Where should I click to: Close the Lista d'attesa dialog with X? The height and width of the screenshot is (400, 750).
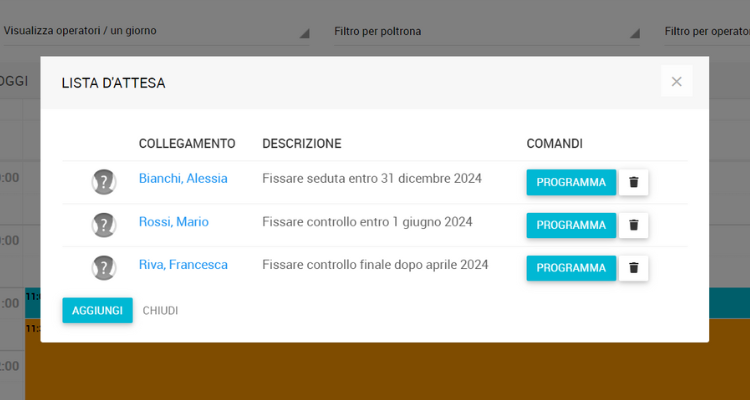[x=676, y=81]
